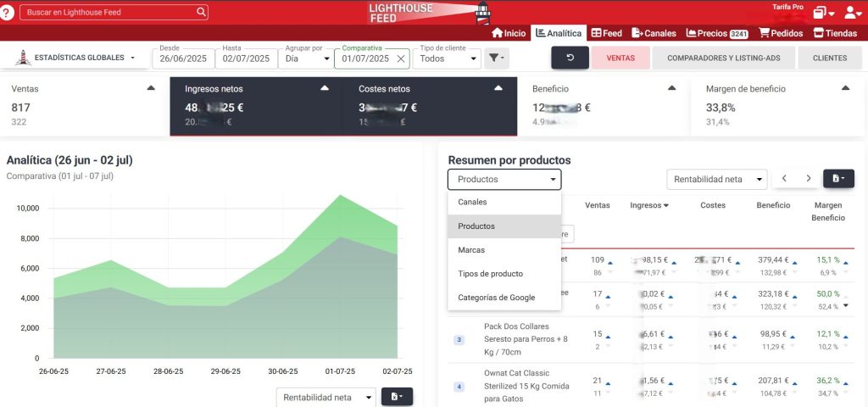Open Rentabilidad neta dropdown below chart

(x=326, y=397)
